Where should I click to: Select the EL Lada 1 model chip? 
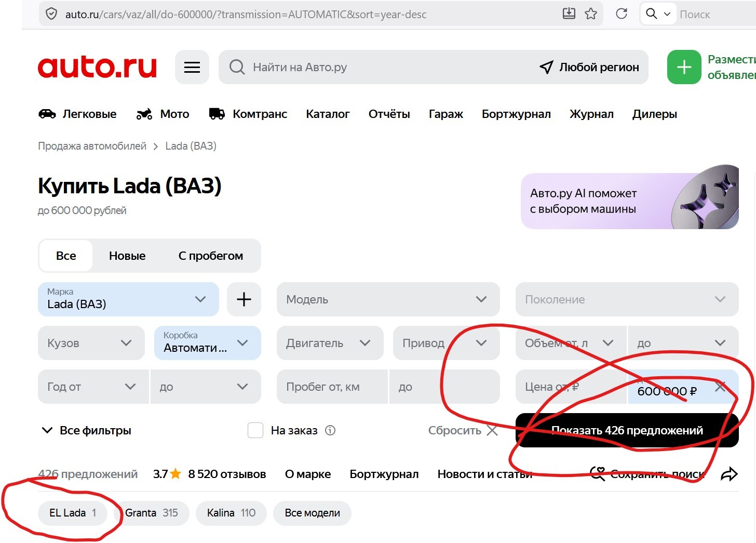pos(73,513)
